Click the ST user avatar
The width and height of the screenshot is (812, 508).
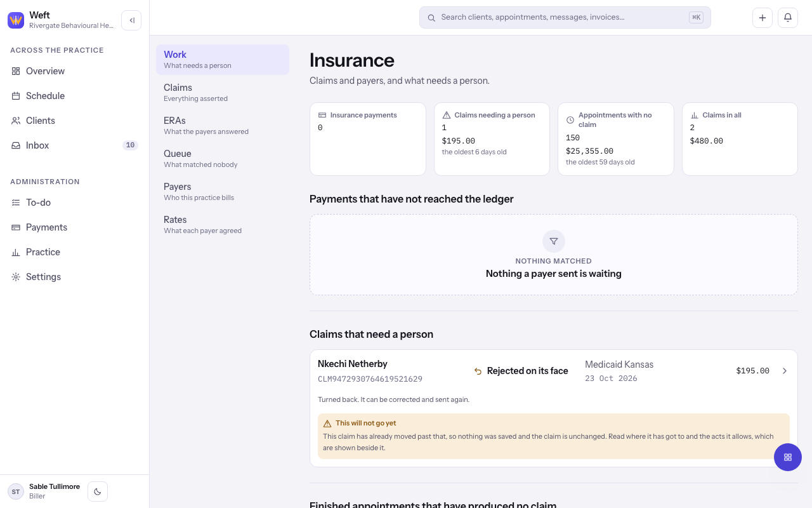click(x=16, y=491)
